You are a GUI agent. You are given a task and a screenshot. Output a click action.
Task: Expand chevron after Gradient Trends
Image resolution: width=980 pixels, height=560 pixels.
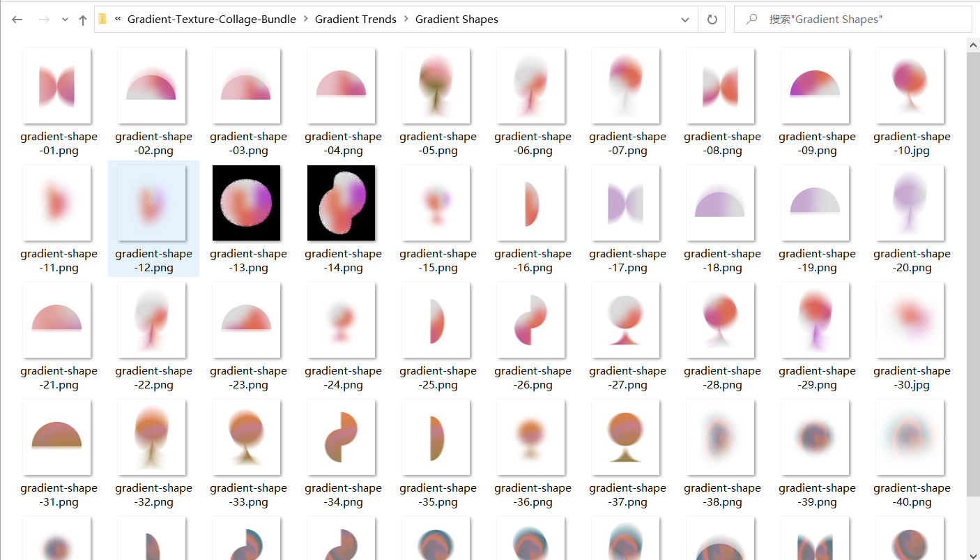(406, 20)
